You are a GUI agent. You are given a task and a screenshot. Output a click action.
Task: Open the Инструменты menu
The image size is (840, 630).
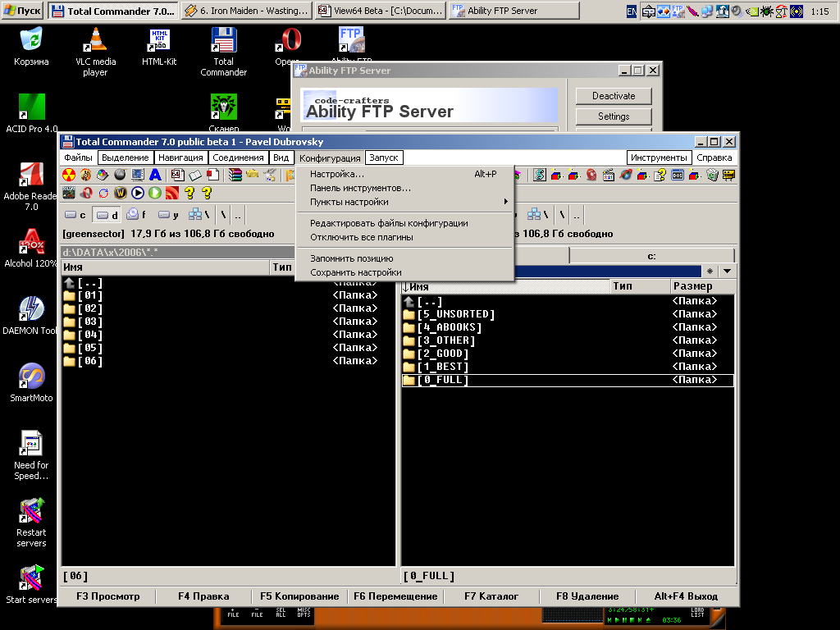pos(659,157)
